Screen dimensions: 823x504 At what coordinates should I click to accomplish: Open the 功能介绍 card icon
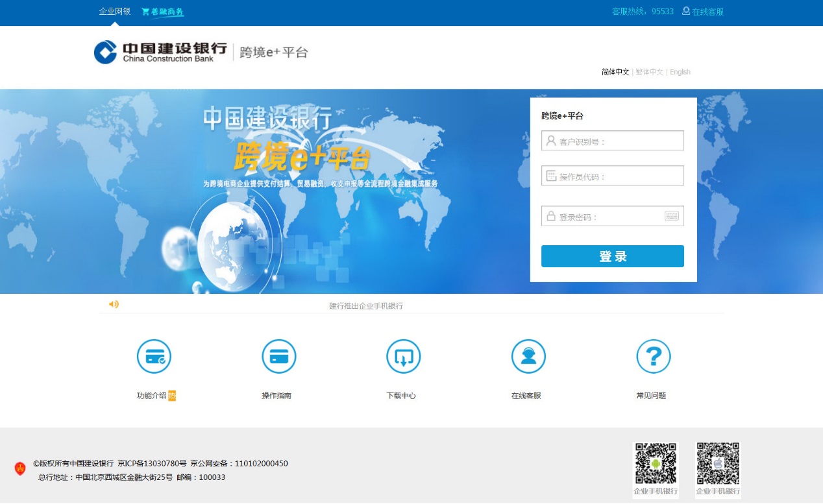pyautogui.click(x=154, y=357)
